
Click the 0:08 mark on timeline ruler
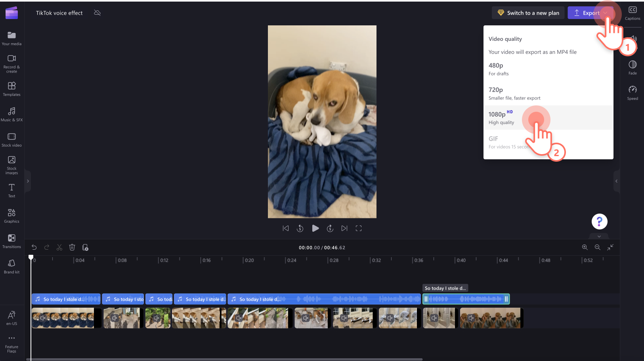[x=122, y=260]
